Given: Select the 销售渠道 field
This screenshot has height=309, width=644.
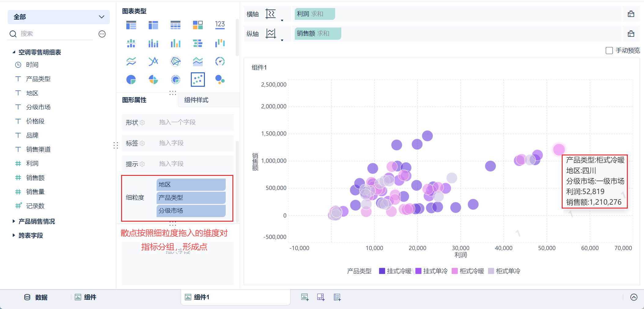Looking at the screenshot, I should 38,149.
